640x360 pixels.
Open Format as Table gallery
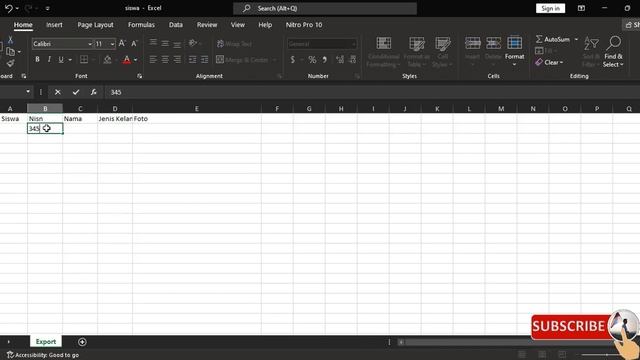click(x=417, y=52)
